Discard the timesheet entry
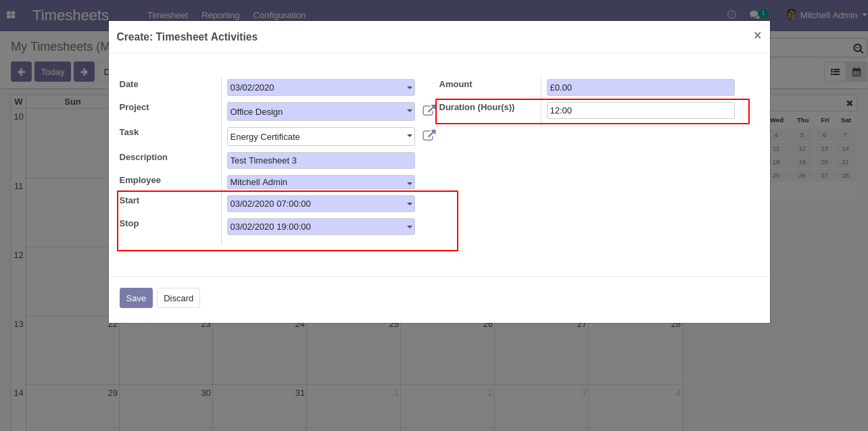Viewport: 868px width, 431px height. (178, 298)
